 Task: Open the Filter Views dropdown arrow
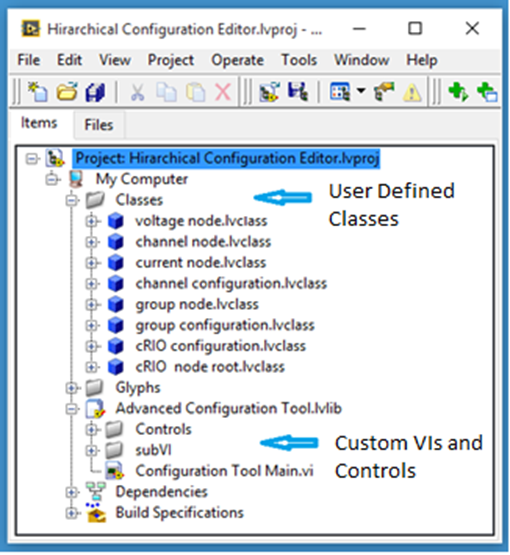pos(361,91)
